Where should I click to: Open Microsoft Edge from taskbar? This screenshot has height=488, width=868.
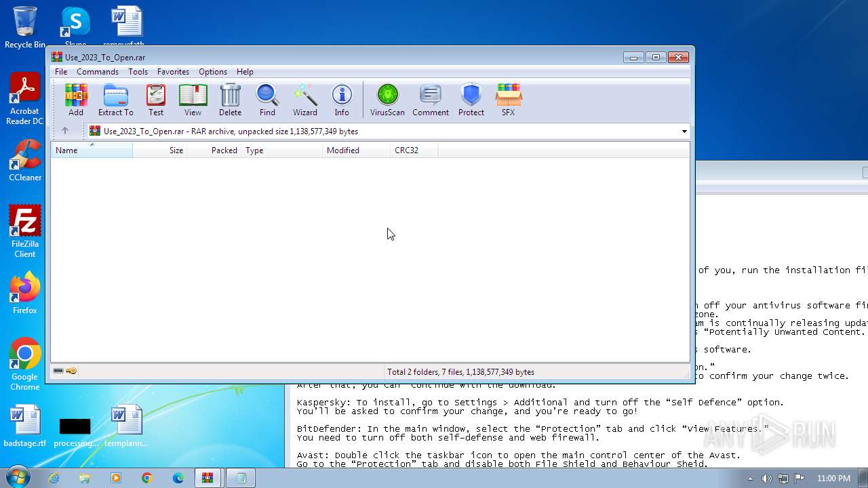178,478
